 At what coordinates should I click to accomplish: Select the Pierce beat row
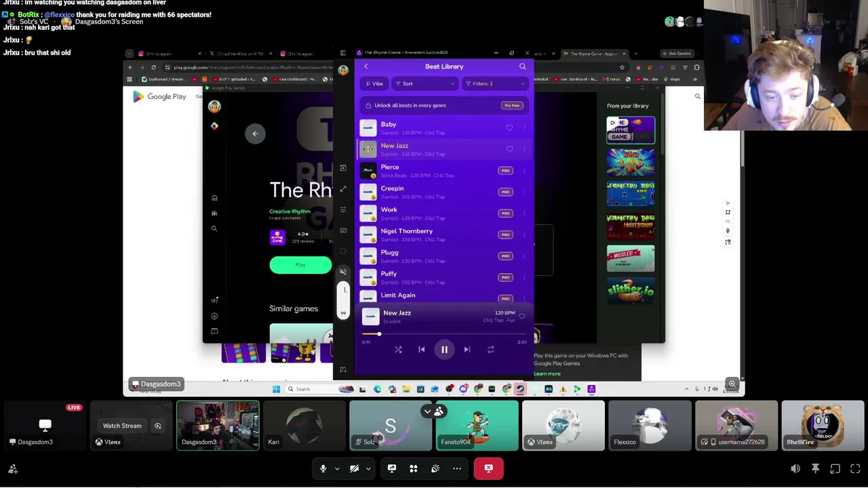[444, 171]
